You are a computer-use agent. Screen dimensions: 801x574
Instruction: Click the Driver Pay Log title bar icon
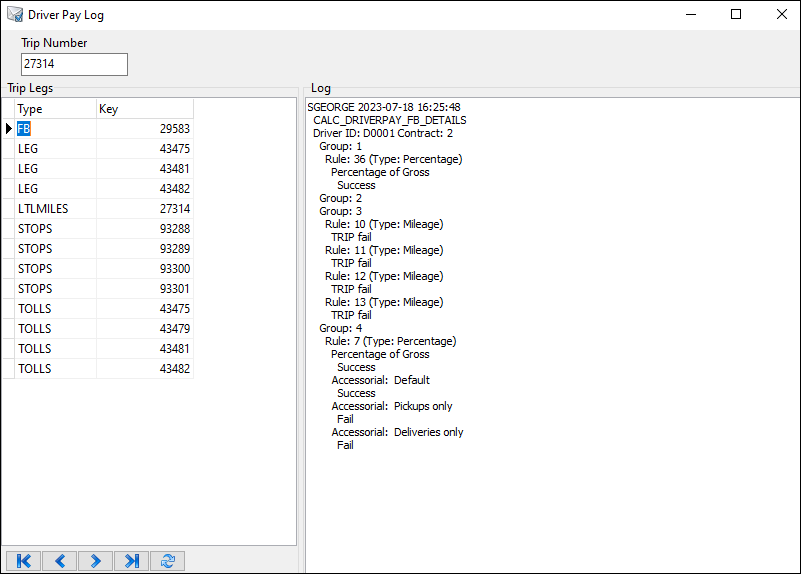point(15,15)
